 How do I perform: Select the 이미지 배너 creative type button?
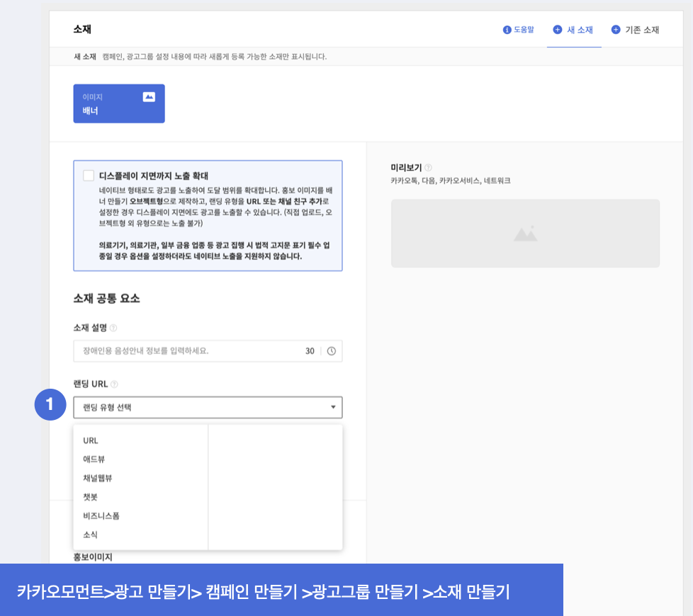click(119, 103)
